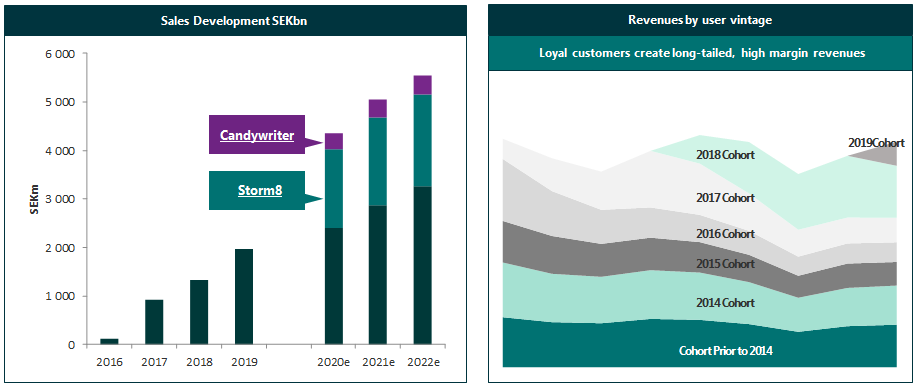The image size is (917, 387).
Task: Select the 'Sales Development SEKbn' chart title
Action: 235,21
